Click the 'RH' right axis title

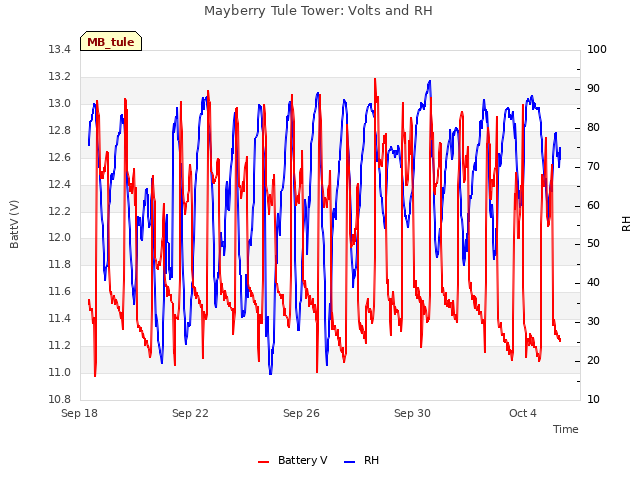626,224
